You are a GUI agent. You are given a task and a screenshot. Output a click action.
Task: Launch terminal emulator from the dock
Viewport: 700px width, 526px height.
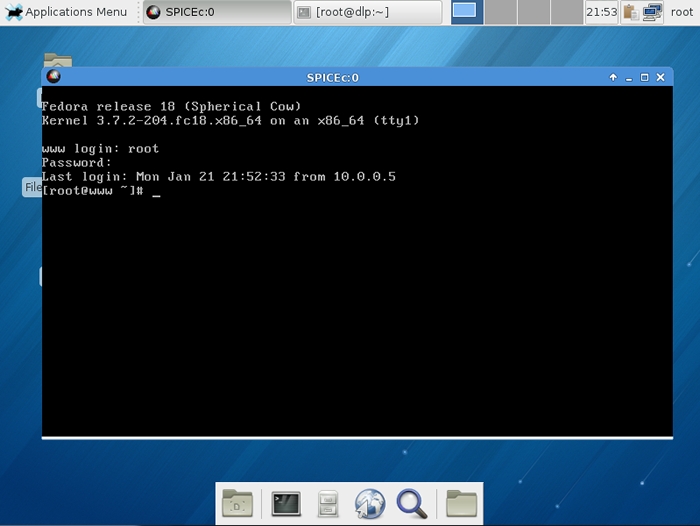[x=286, y=504]
